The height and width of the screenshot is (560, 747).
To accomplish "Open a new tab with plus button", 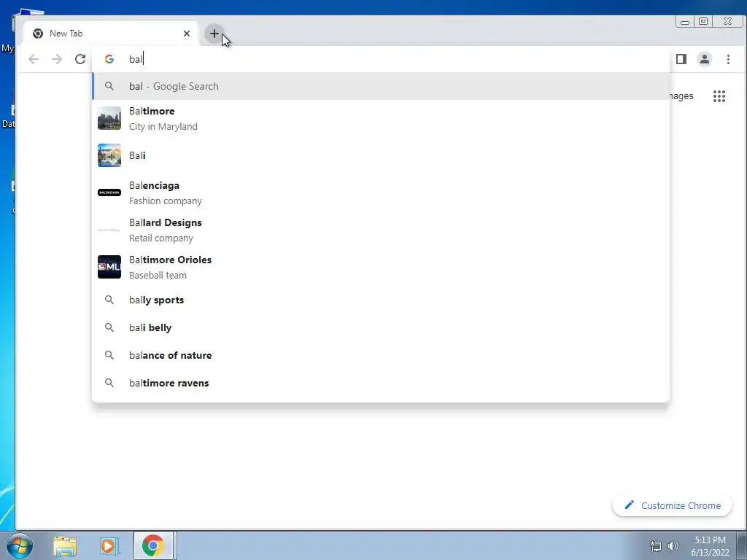I will (214, 34).
